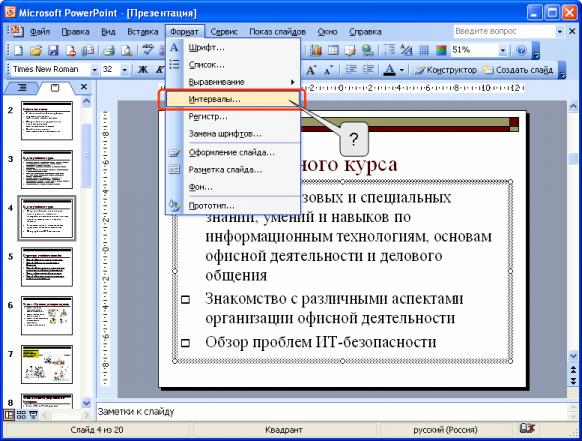This screenshot has width=582, height=441.
Task: Click the Print icon in the toolbar
Action: 109,50
